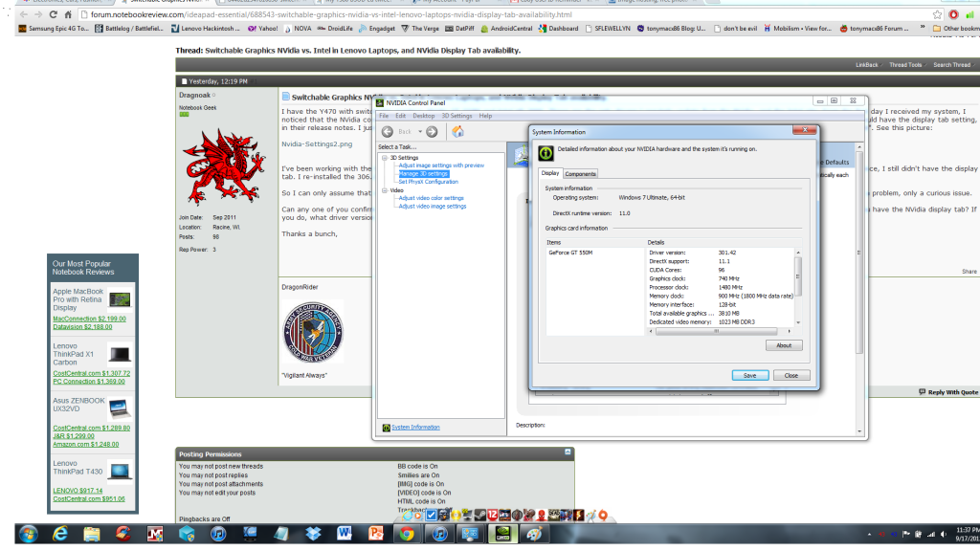The image size is (980, 551).
Task: Select Adjust video image settings
Action: point(433,207)
